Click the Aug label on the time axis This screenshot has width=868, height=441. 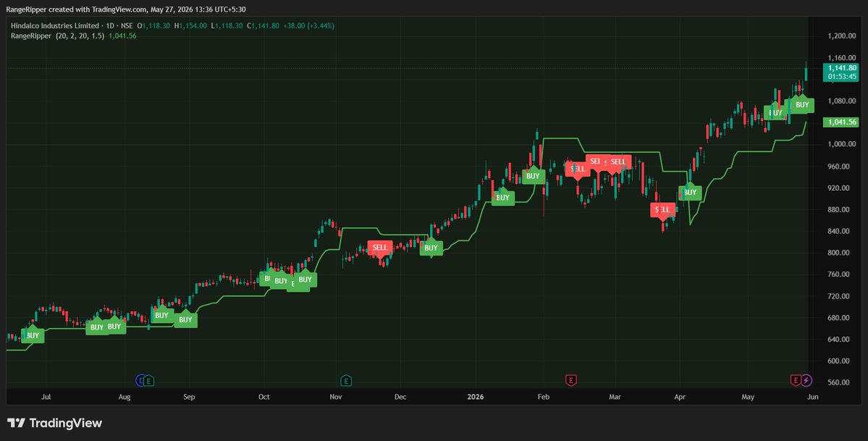[x=125, y=397]
